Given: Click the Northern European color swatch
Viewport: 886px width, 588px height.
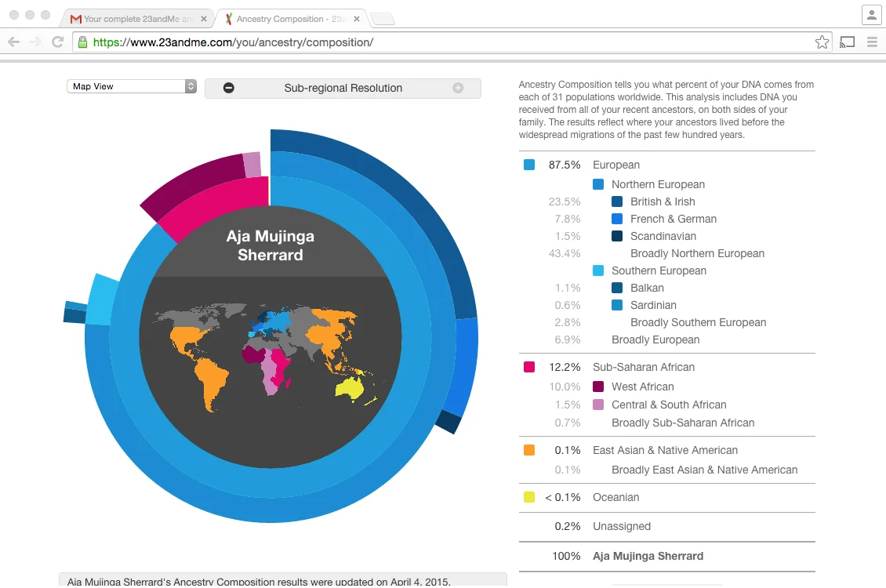Looking at the screenshot, I should coord(597,184).
